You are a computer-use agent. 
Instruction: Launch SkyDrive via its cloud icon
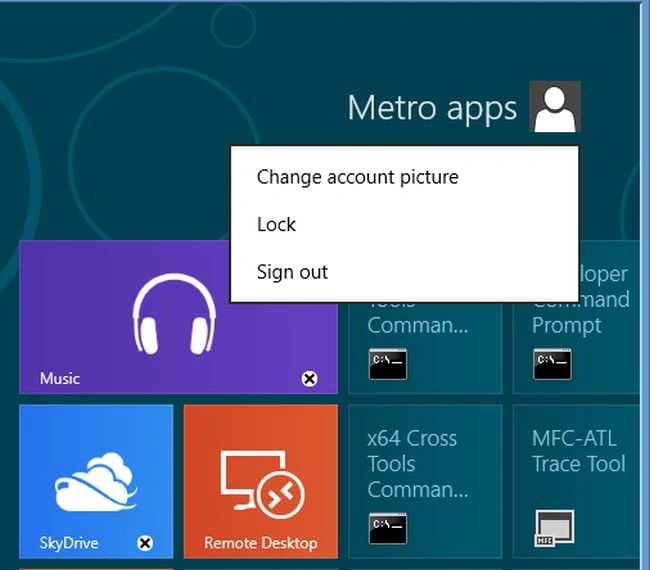click(x=96, y=481)
